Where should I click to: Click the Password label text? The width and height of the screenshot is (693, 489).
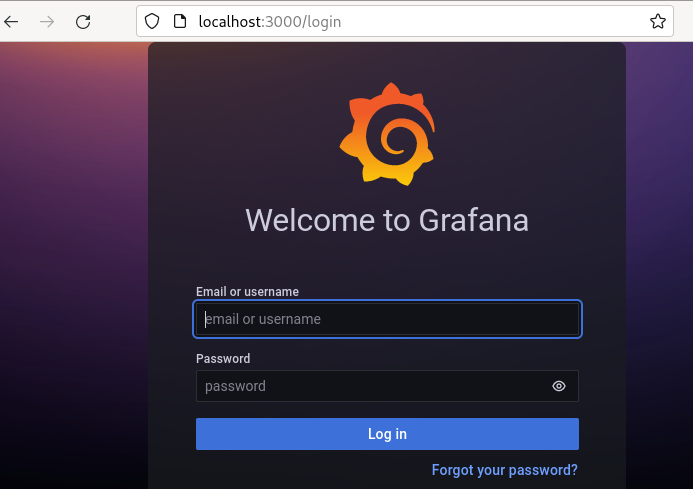223,359
